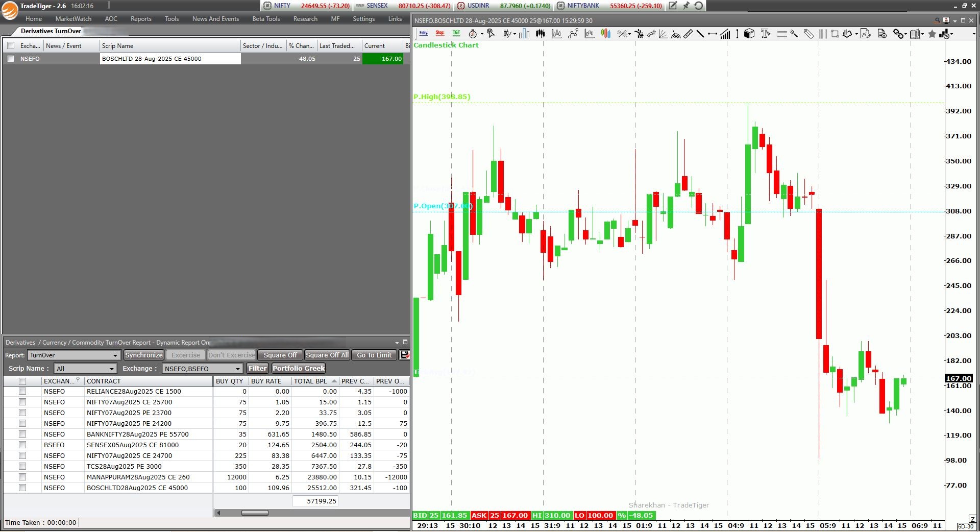
Task: Click the save disk icon beside Go To Limit
Action: tap(404, 355)
